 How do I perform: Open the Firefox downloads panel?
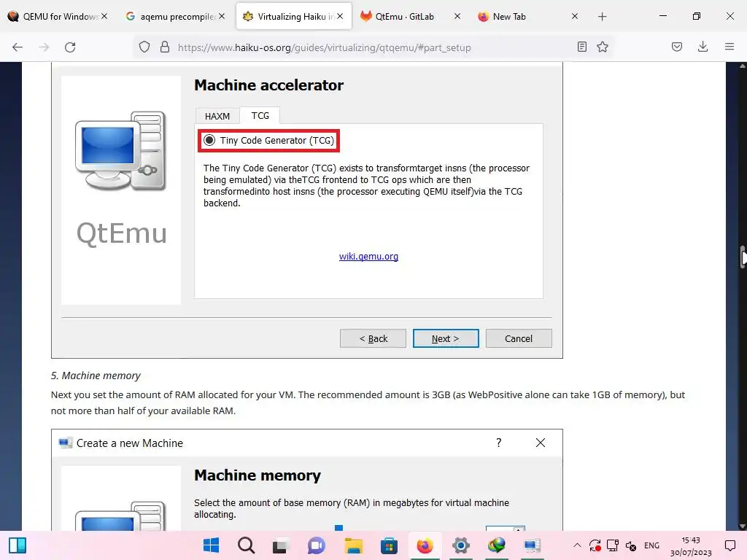(703, 47)
